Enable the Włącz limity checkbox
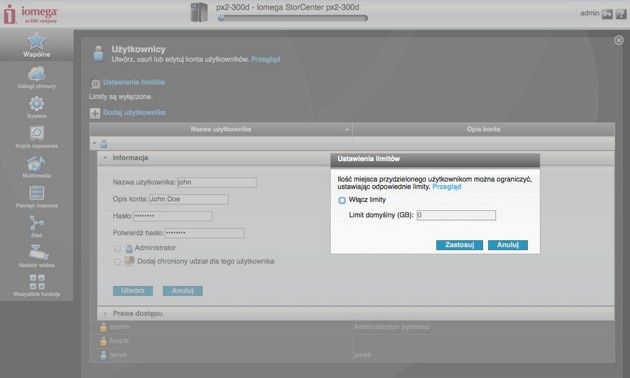 coord(342,200)
